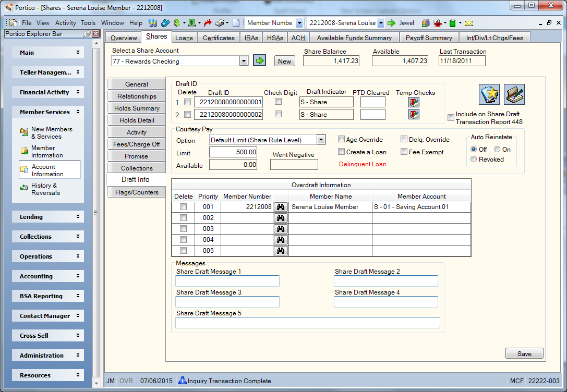This screenshot has width=567, height=392.
Task: Click the folder with star icon
Action: (489, 94)
